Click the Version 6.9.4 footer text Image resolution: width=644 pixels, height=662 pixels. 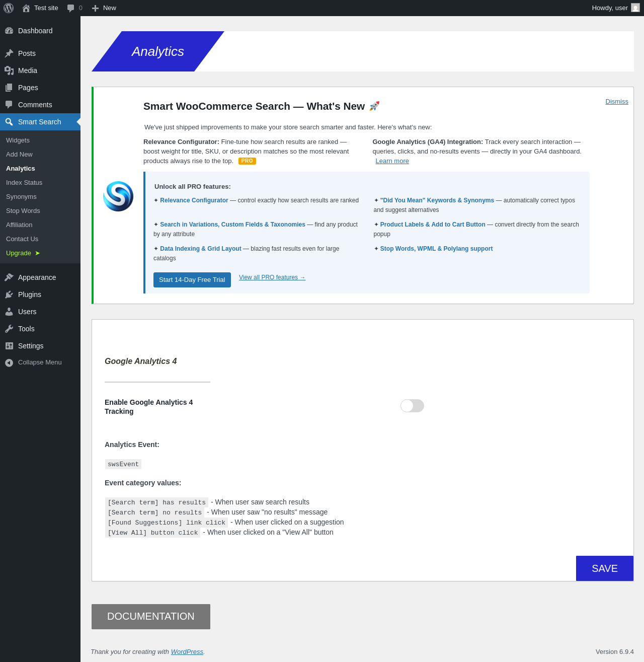(615, 652)
